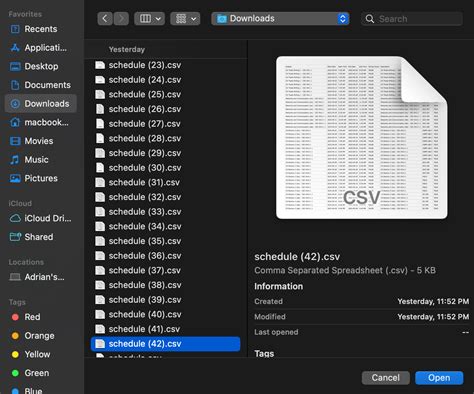Open iCloud Drive in the sidebar
Viewport: 474px width, 394px height.
[x=41, y=218]
